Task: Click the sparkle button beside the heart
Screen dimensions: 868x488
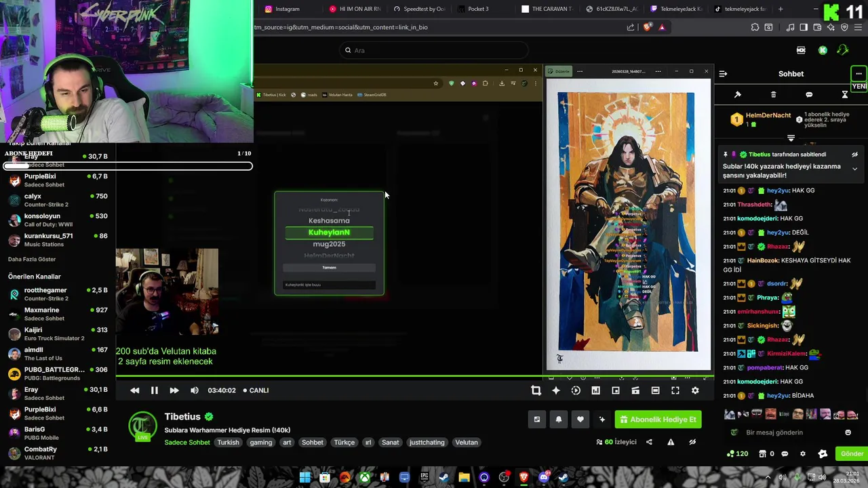Action: tap(601, 420)
